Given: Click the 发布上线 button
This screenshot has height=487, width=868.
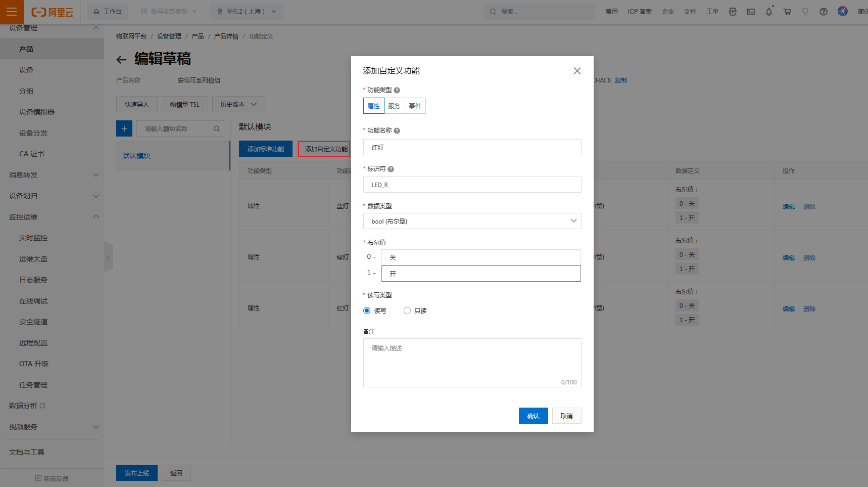Looking at the screenshot, I should 137,473.
